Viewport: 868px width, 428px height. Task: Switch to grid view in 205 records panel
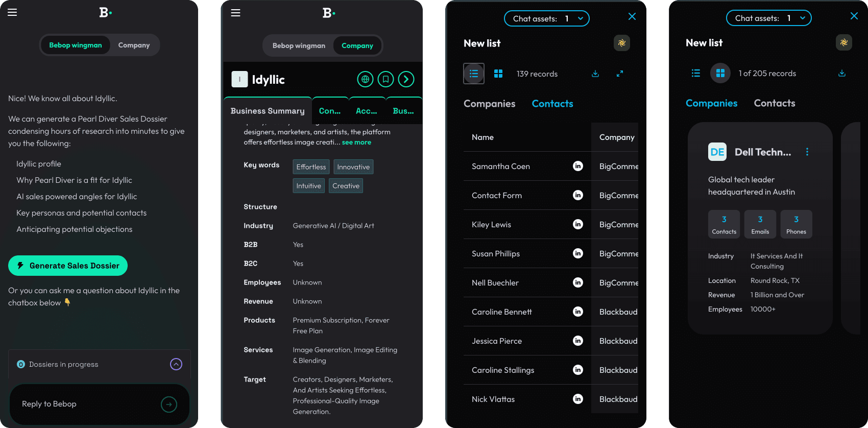click(720, 73)
